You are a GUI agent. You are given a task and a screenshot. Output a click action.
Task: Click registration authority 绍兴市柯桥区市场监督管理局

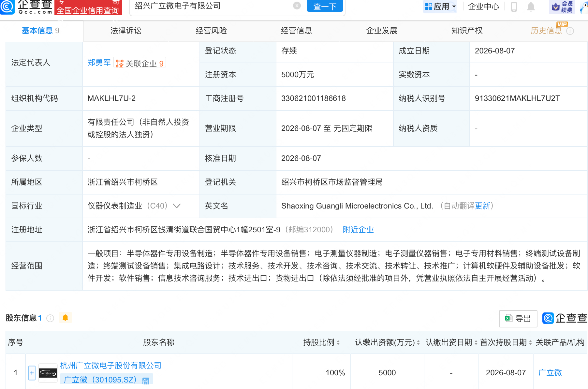pos(332,182)
